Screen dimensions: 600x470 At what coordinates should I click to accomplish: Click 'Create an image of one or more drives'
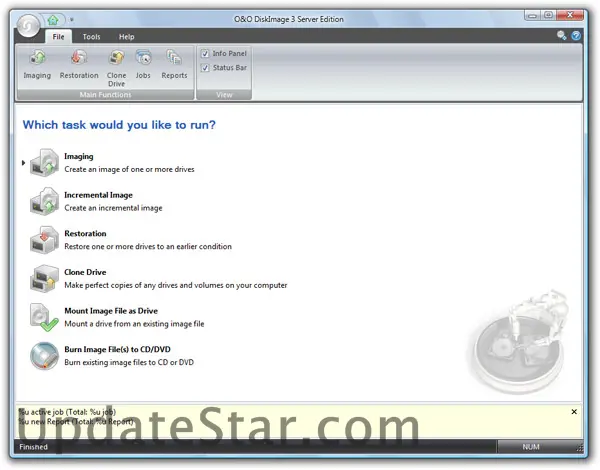tap(129, 169)
